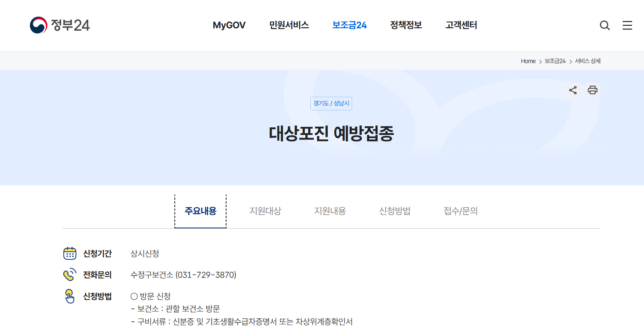This screenshot has height=333, width=644.
Task: Select the 주요내용 tab
Action: pos(200,211)
